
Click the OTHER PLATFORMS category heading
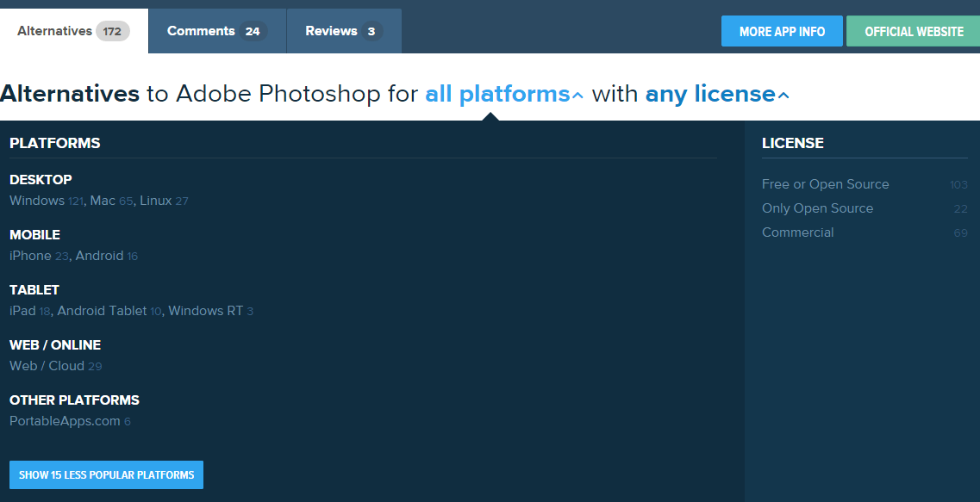click(74, 400)
